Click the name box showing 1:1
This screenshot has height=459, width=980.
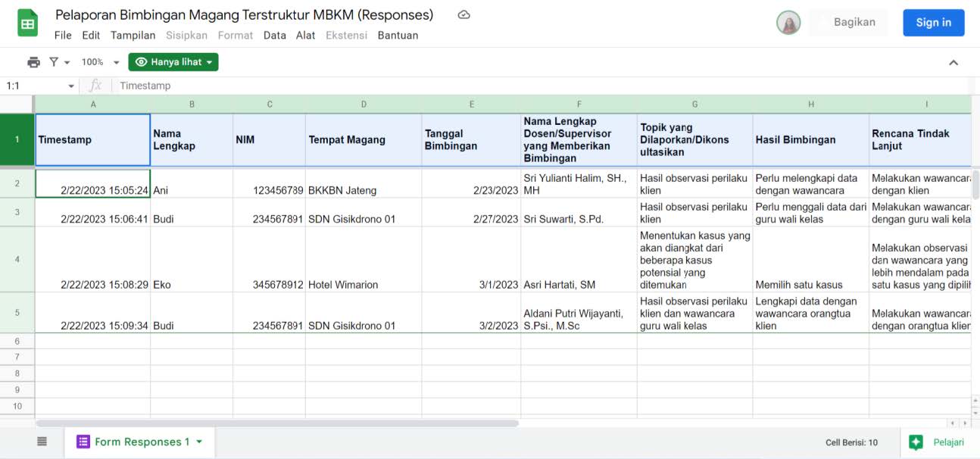click(x=34, y=86)
